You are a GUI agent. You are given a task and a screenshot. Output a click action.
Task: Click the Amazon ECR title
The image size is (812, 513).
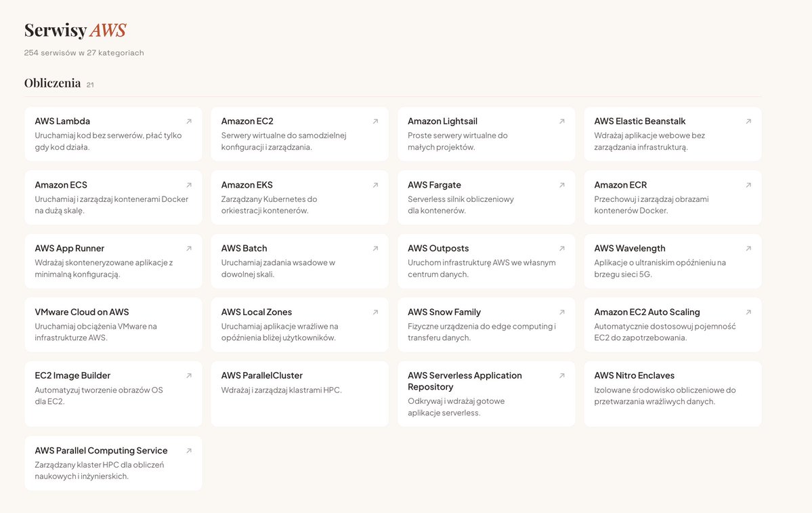(x=620, y=185)
